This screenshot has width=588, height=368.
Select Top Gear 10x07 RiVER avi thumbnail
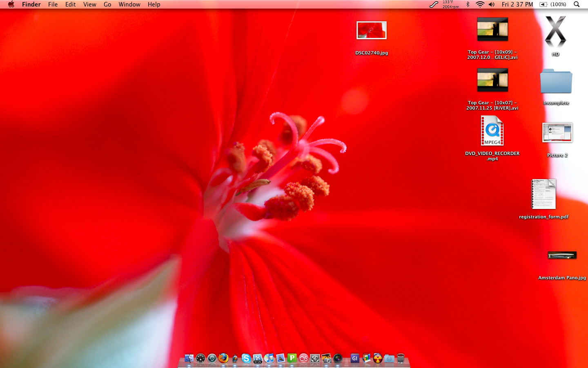click(x=492, y=80)
